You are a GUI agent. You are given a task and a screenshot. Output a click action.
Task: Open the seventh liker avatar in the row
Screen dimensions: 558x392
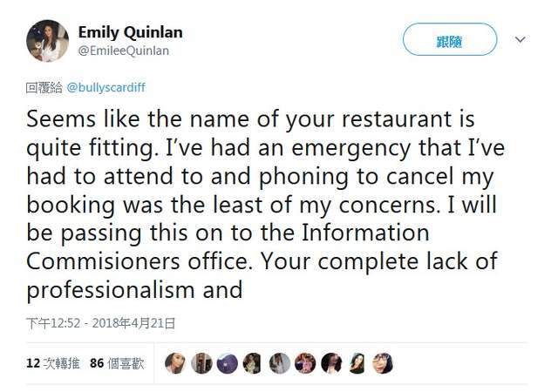(x=331, y=363)
